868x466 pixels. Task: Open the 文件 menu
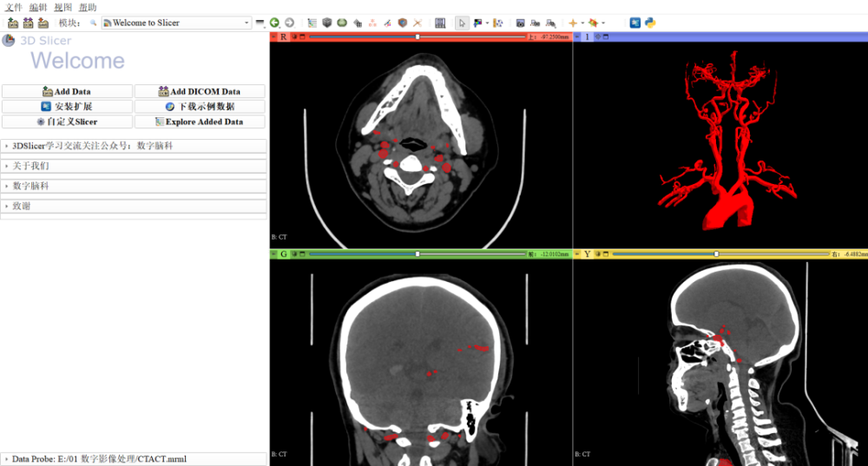tap(14, 7)
